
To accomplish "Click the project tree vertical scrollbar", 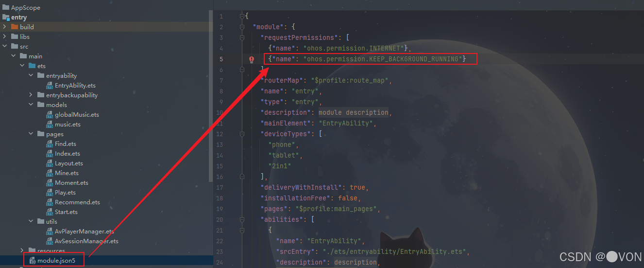I will coord(211,97).
